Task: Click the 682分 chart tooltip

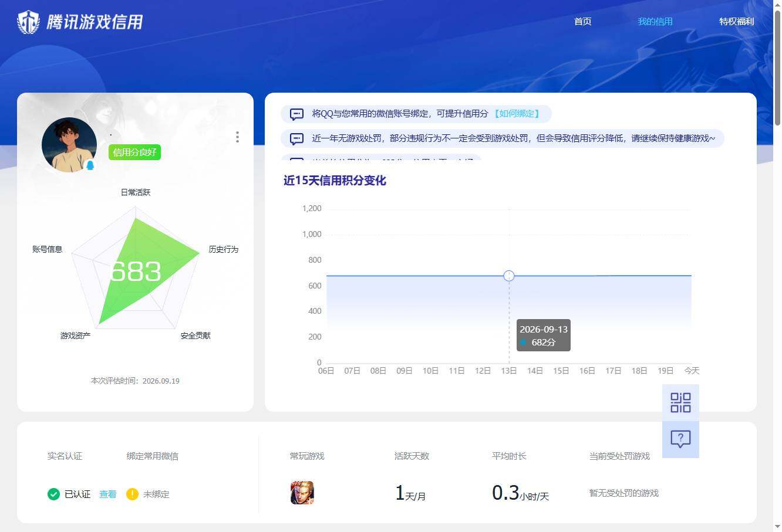Action: [544, 336]
